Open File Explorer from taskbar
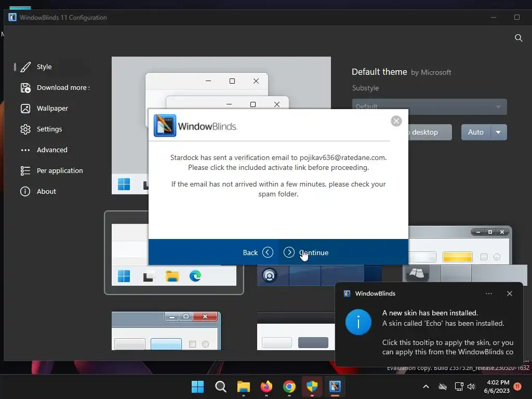 coord(244,387)
